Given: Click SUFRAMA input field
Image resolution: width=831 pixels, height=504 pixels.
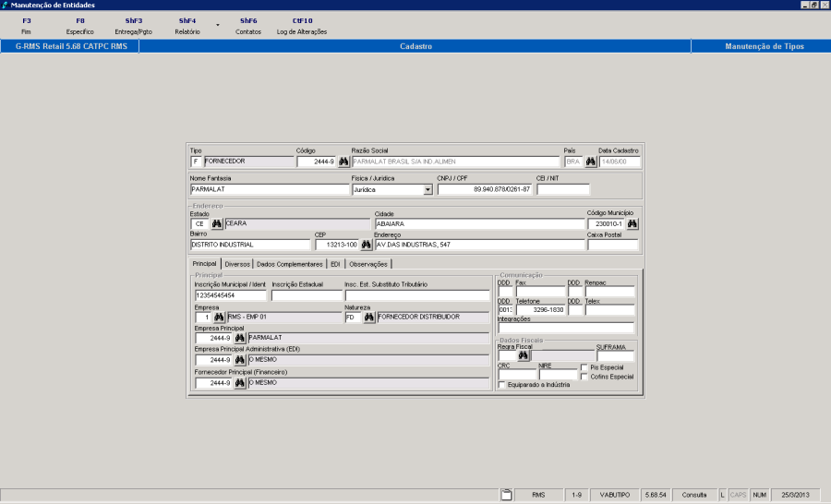Looking at the screenshot, I should click(615, 355).
